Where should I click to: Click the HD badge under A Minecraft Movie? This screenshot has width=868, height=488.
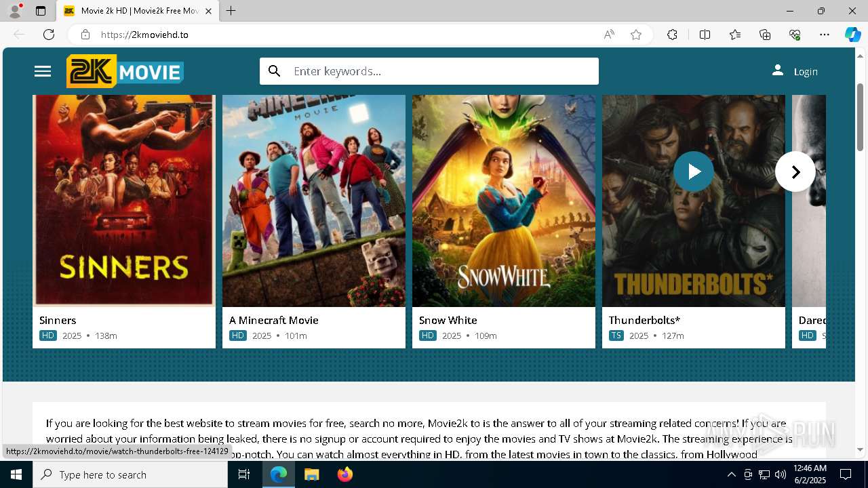point(238,335)
